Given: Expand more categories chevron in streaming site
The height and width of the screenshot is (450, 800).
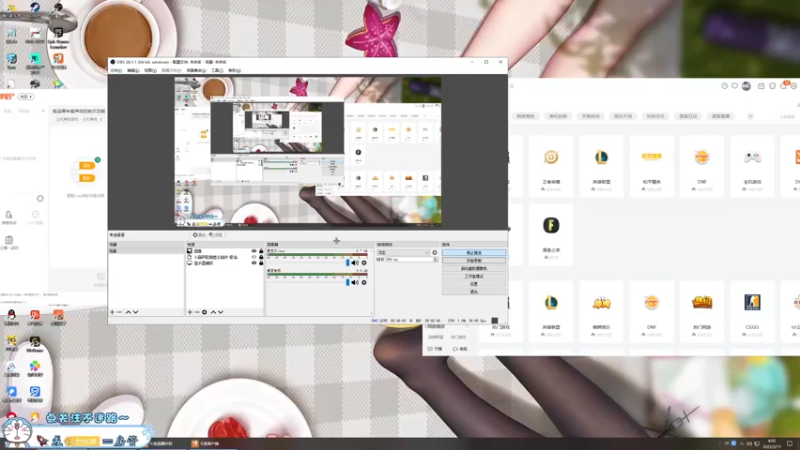Looking at the screenshot, I should [751, 116].
